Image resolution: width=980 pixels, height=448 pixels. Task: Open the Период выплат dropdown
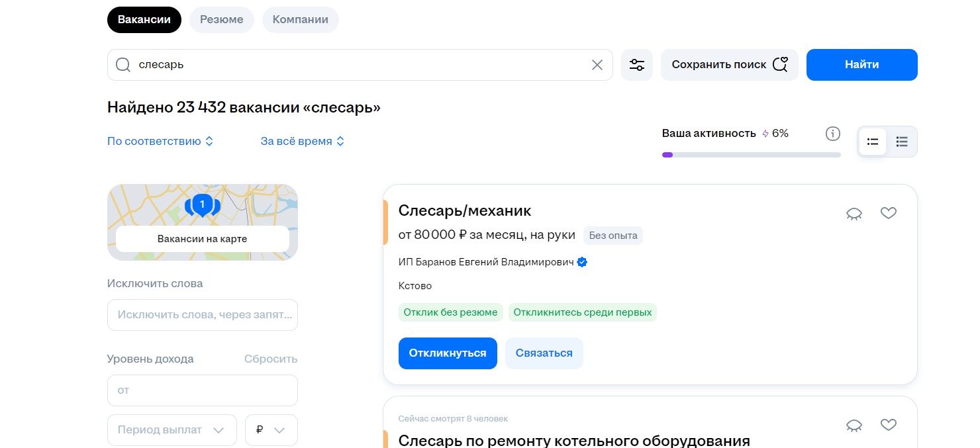[171, 430]
